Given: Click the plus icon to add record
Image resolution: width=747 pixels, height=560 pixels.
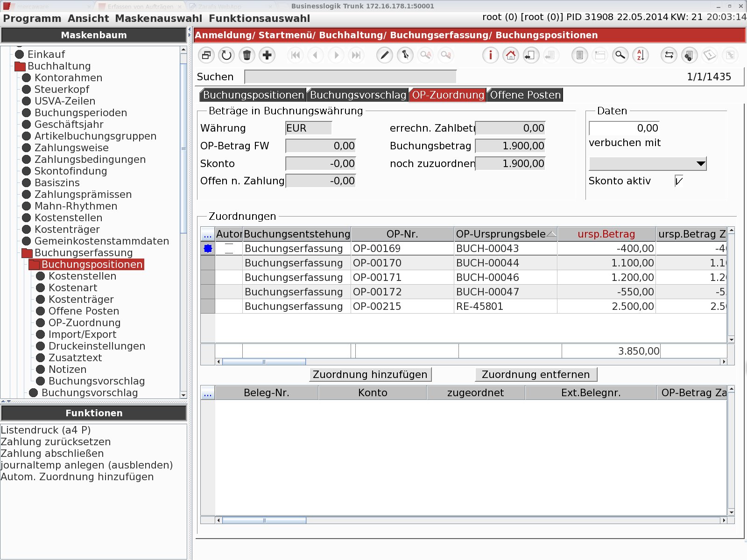Looking at the screenshot, I should coord(267,56).
